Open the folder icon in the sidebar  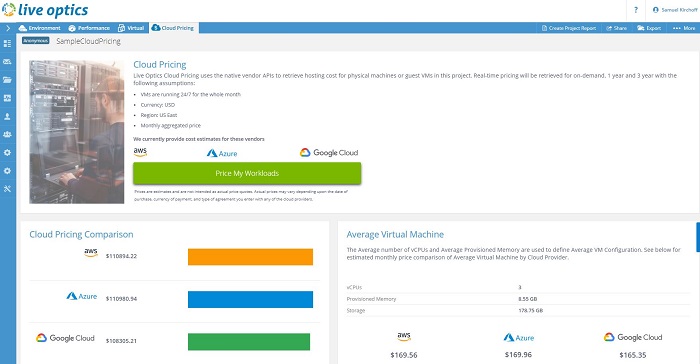(8, 80)
